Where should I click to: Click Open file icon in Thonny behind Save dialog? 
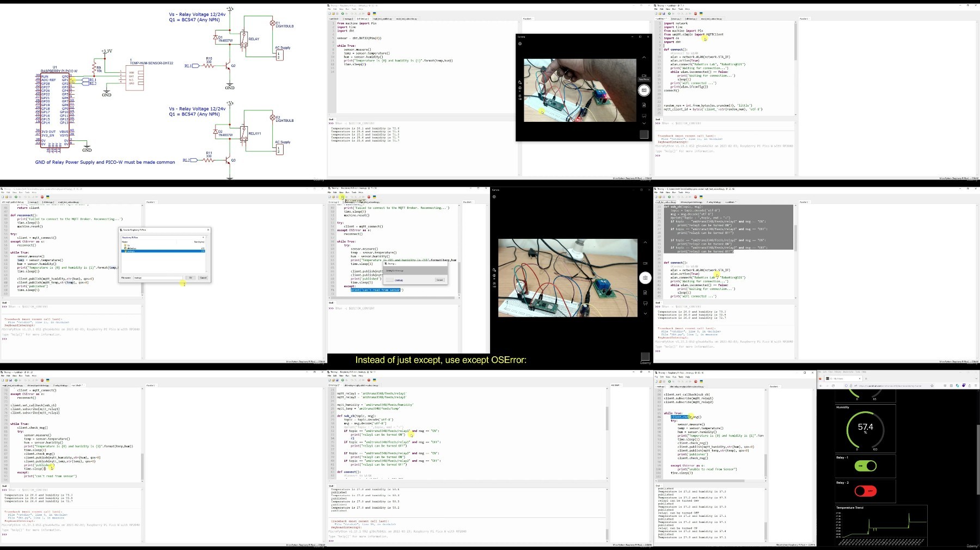point(8,197)
